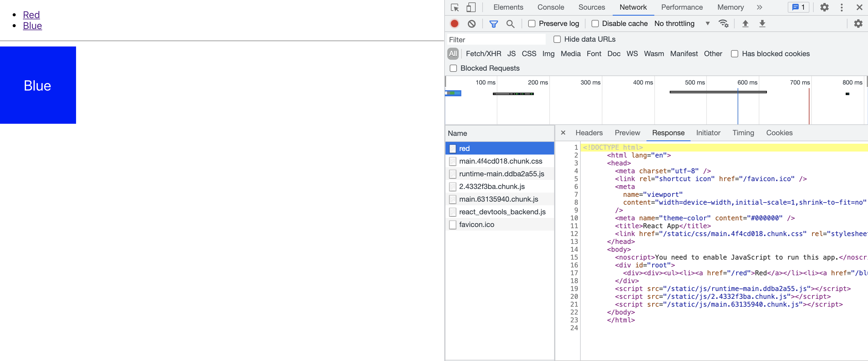868x361 pixels.
Task: Check Hide data URLs
Action: (557, 40)
